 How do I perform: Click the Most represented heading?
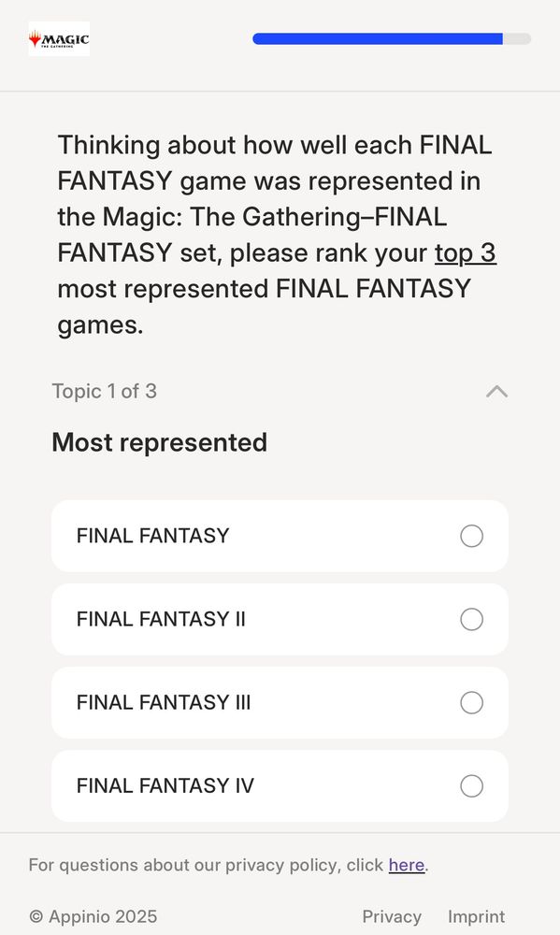click(x=159, y=442)
